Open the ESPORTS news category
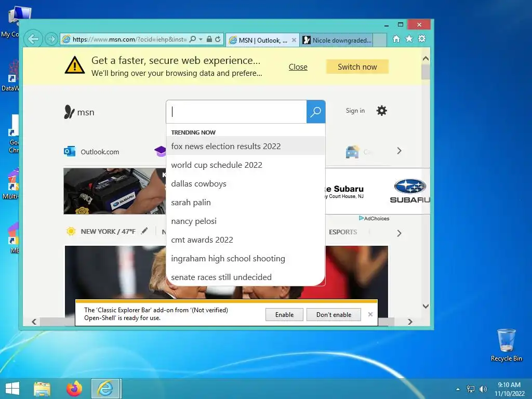Image resolution: width=532 pixels, height=399 pixels. [343, 232]
